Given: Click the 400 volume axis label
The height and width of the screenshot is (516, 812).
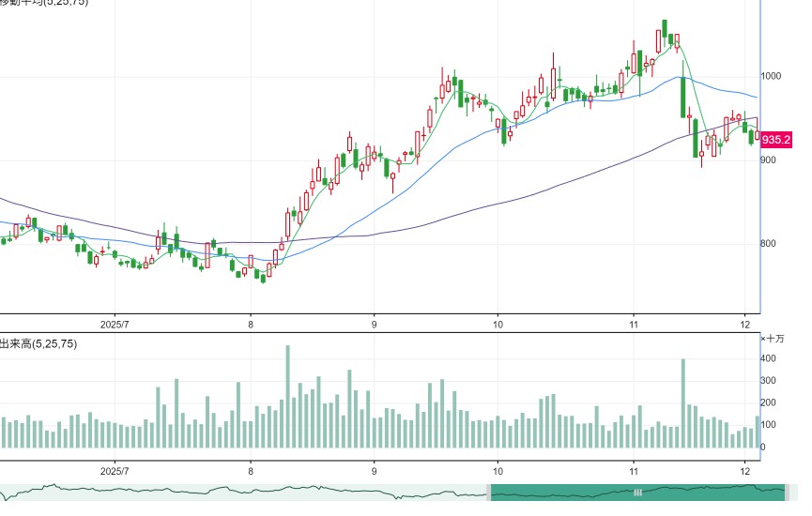Looking at the screenshot, I should [768, 358].
